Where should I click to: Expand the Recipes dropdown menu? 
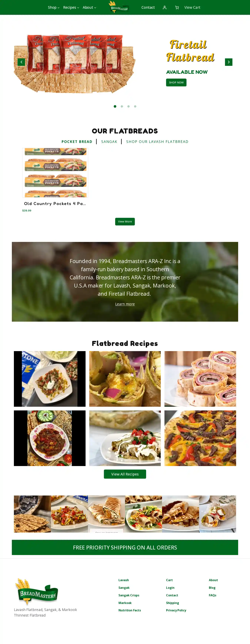click(71, 7)
